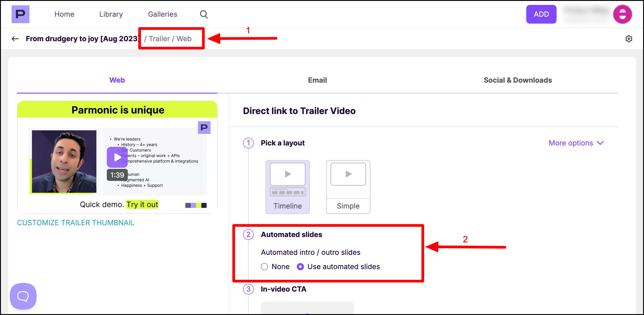The image size is (644, 315).
Task: Open the Library menu item
Action: 111,14
